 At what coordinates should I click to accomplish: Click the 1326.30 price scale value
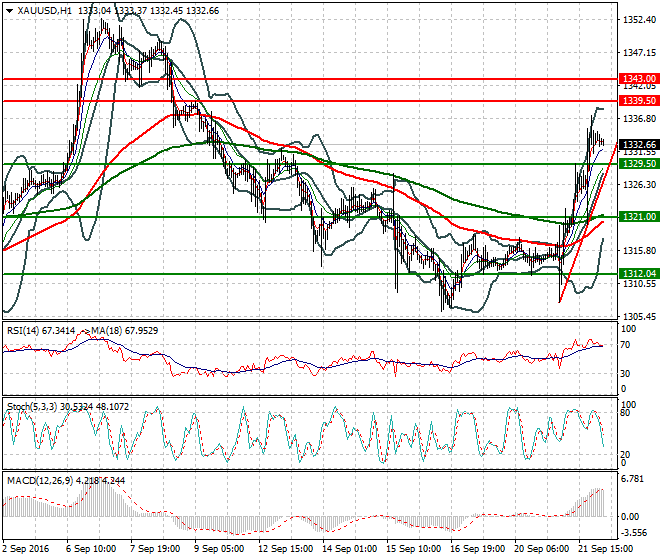point(639,184)
